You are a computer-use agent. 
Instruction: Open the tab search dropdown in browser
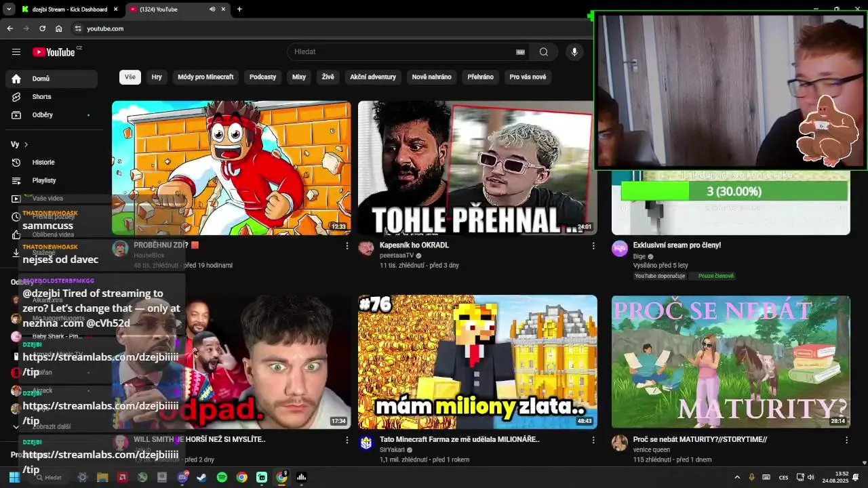point(9,9)
